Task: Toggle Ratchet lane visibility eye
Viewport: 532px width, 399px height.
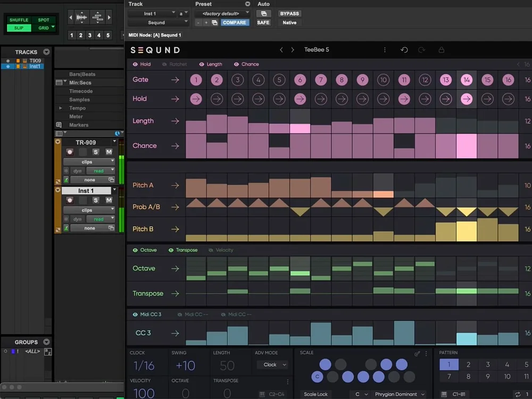Action: pos(164,64)
